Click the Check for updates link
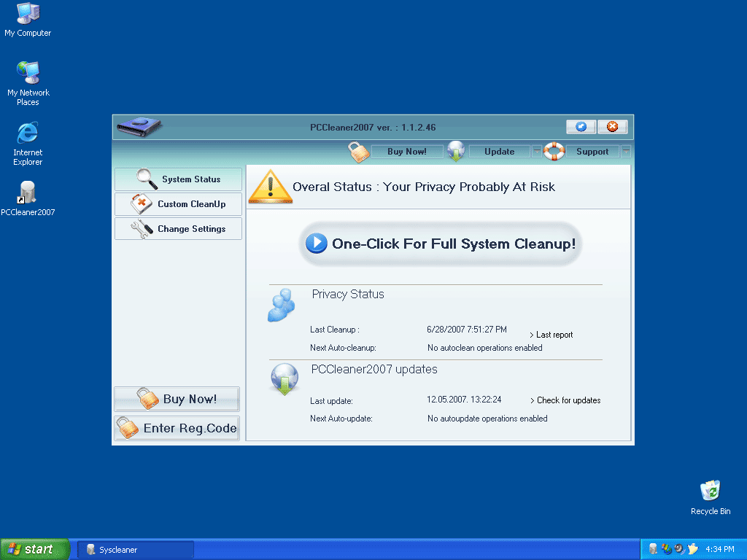 pos(568,400)
